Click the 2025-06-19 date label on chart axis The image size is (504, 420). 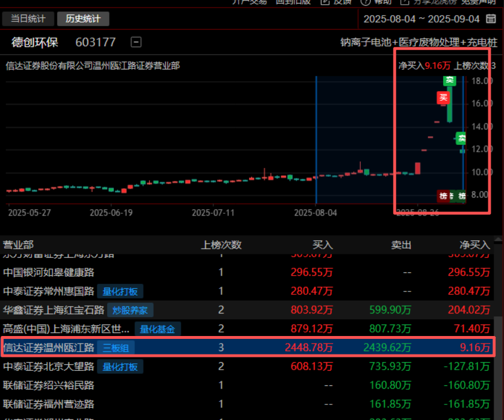pos(111,213)
